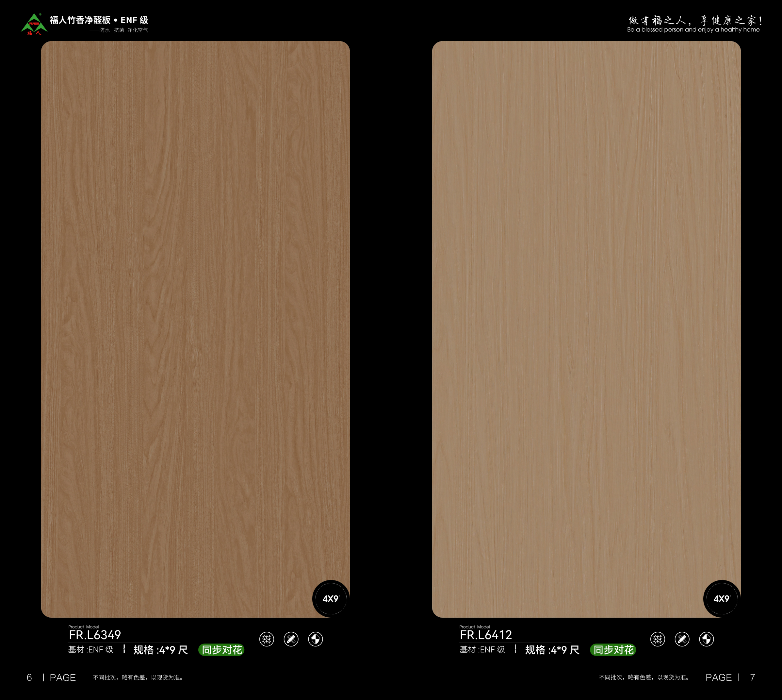The image size is (782, 700).
Task: Click the shield icon under FR.L6349
Action: point(316,639)
